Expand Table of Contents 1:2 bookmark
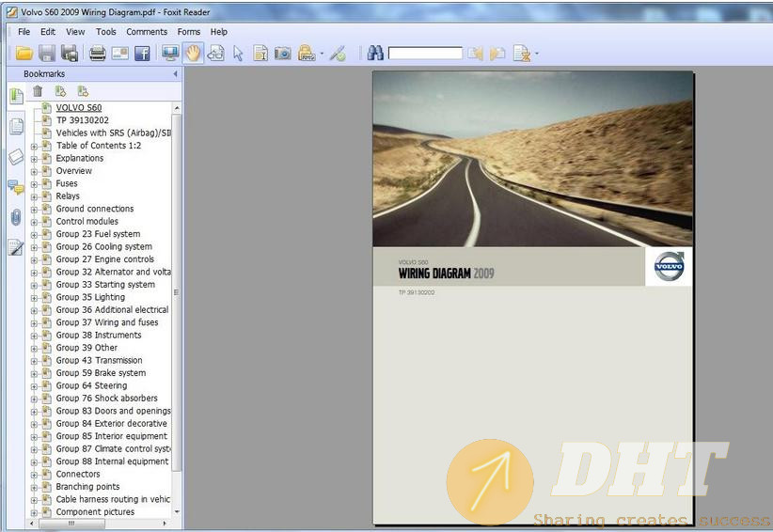Image resolution: width=773 pixels, height=532 pixels. [34, 147]
